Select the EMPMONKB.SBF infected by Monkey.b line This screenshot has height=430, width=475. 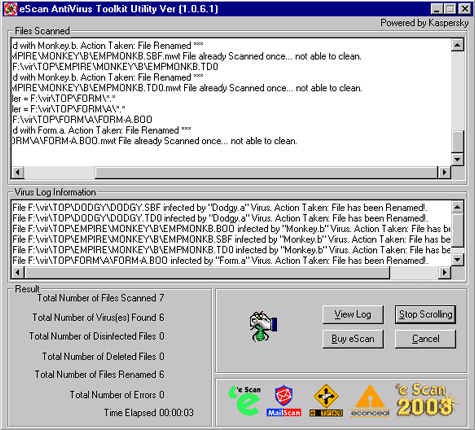click(232, 240)
